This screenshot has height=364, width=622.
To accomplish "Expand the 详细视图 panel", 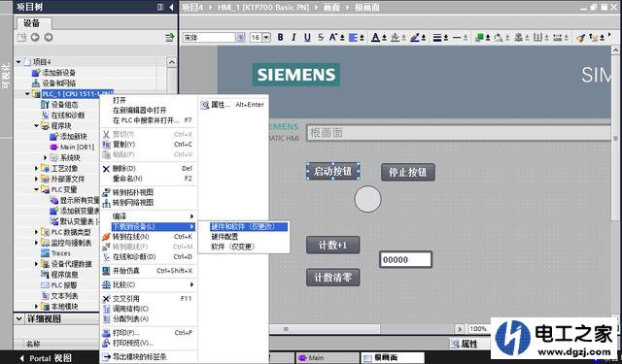I will coord(18,318).
